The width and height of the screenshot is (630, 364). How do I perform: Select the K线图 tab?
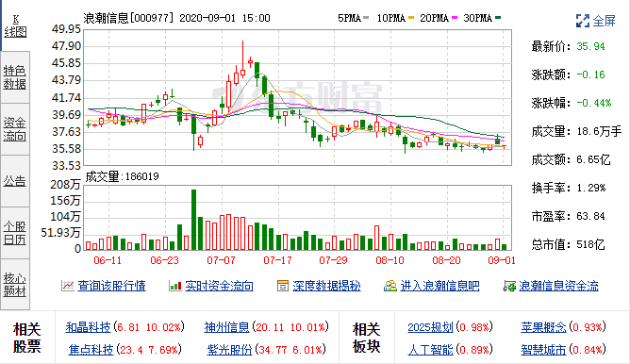tap(15, 26)
